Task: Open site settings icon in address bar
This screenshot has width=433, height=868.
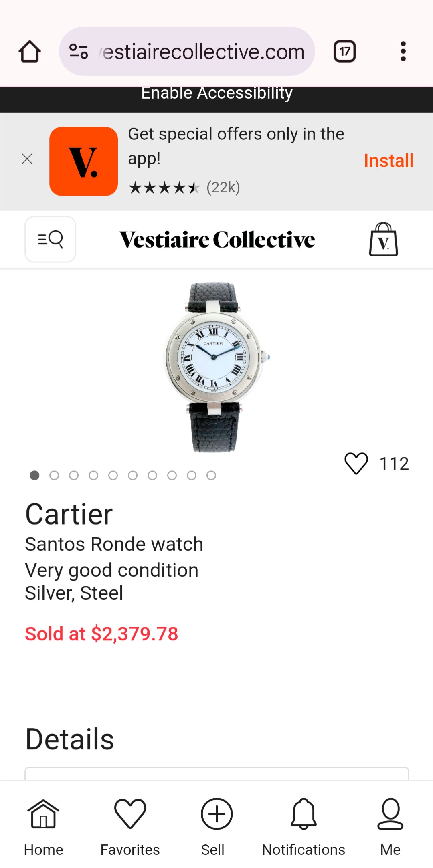Action: click(79, 52)
